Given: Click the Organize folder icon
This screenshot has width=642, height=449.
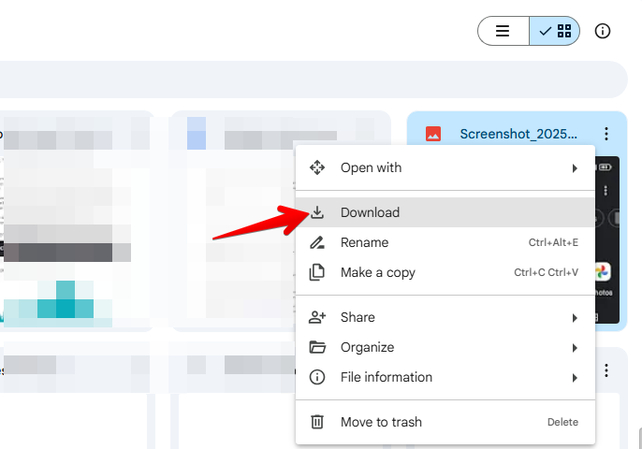Looking at the screenshot, I should click(317, 347).
